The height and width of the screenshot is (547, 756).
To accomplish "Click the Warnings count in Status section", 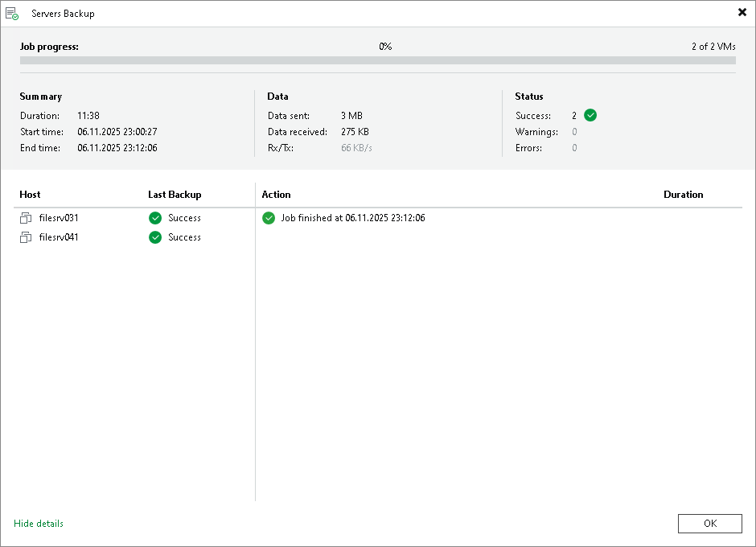I will point(573,131).
